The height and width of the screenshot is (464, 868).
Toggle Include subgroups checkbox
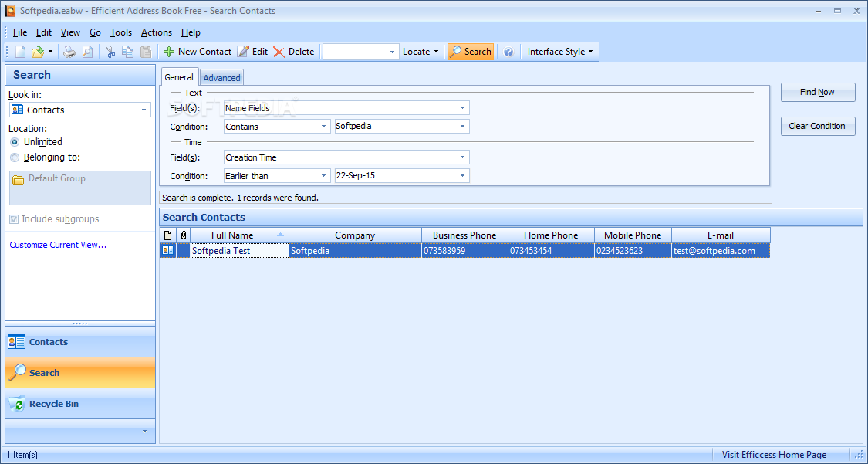[x=15, y=219]
